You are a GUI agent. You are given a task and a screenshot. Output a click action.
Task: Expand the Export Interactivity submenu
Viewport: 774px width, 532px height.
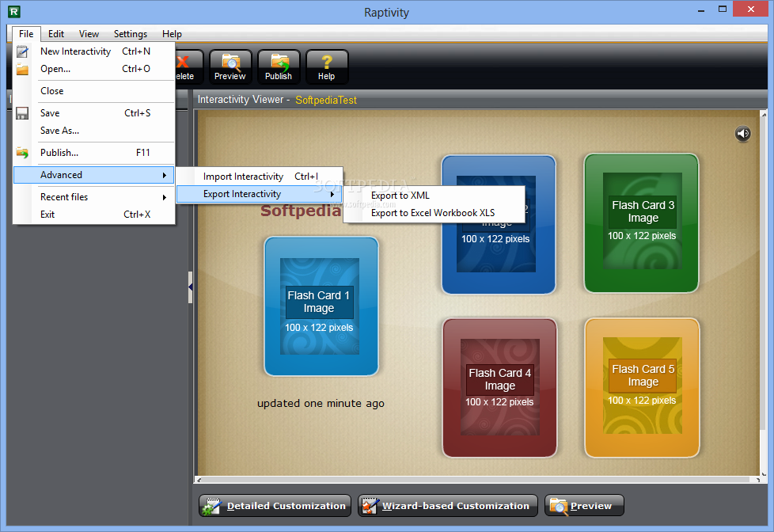260,194
